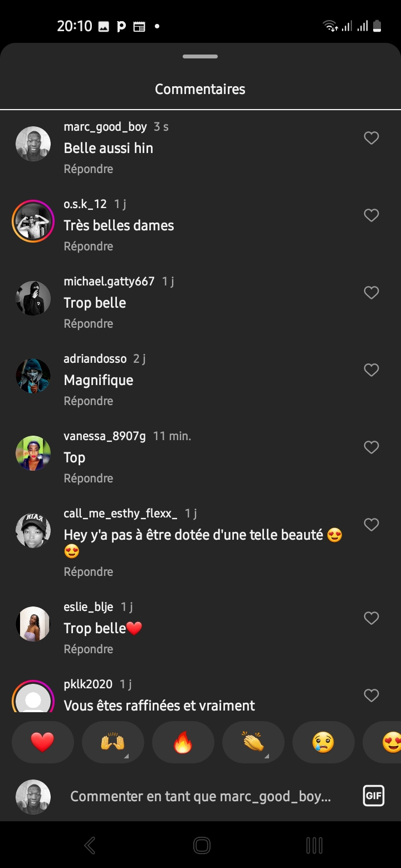Like marc_good_boy's "Belle aussi hin" comment
This screenshot has width=401, height=868.
pyautogui.click(x=371, y=138)
